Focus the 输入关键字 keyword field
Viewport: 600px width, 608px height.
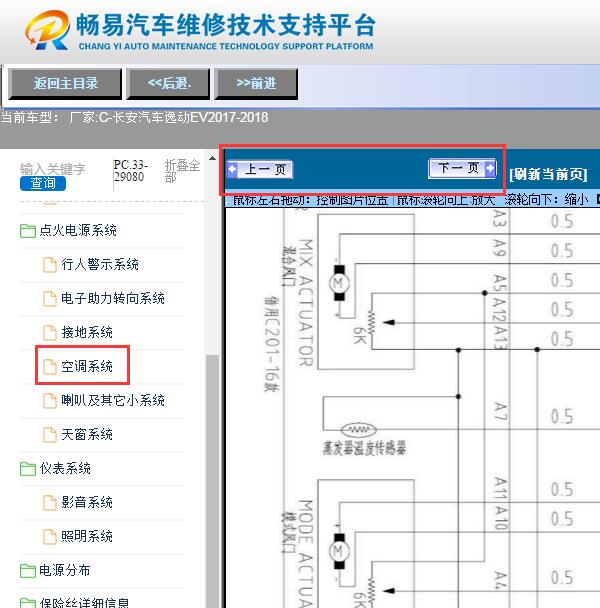point(53,169)
